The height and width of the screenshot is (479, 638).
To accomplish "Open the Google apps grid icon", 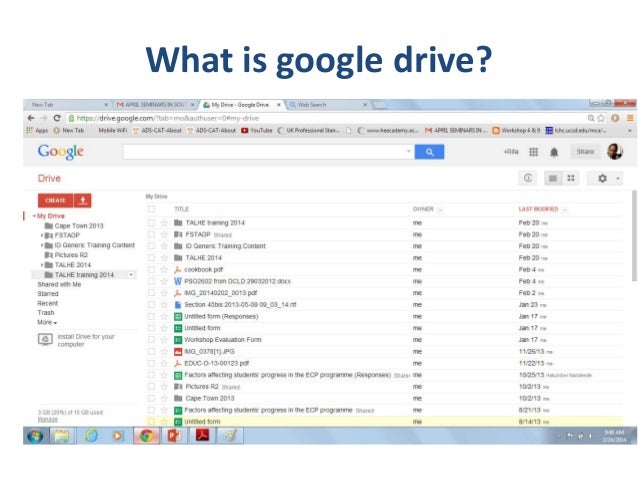I will click(533, 152).
